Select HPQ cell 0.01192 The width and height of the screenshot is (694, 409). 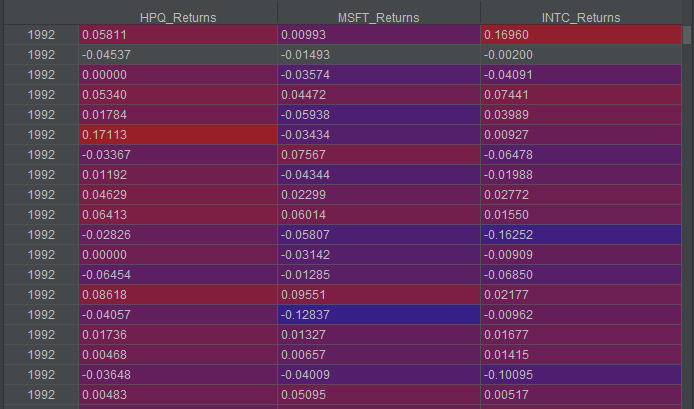178,175
